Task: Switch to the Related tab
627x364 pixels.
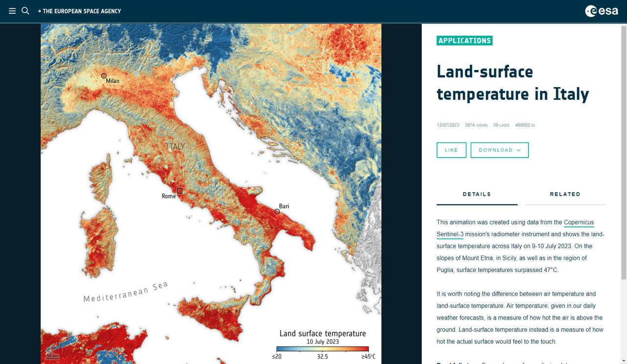Action: pyautogui.click(x=565, y=195)
